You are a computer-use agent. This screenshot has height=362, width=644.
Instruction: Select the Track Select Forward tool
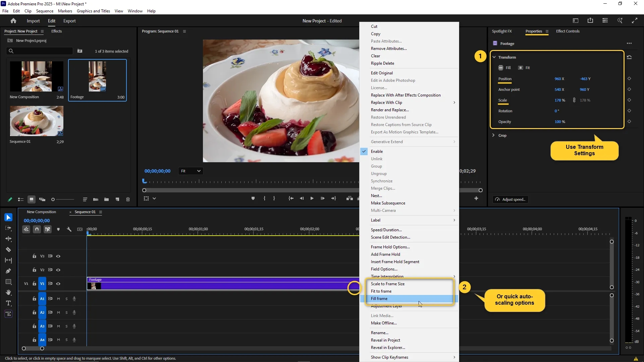(8, 228)
